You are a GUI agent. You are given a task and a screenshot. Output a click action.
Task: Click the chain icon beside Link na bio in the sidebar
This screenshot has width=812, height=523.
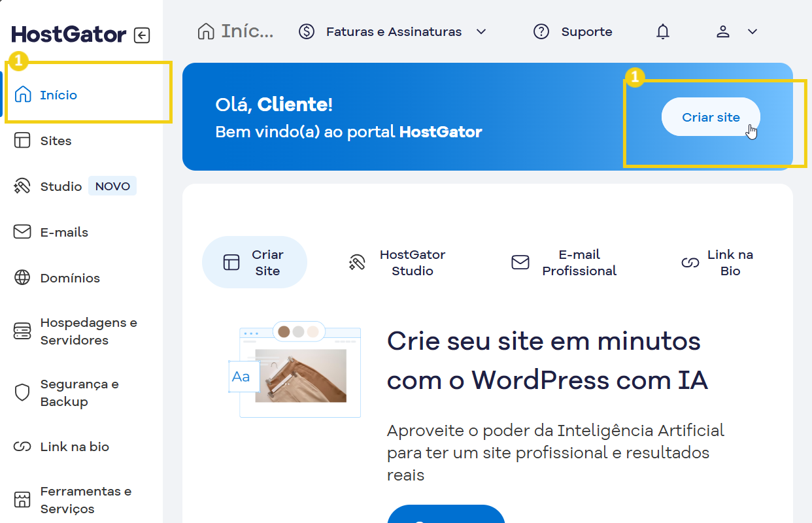[22, 447]
